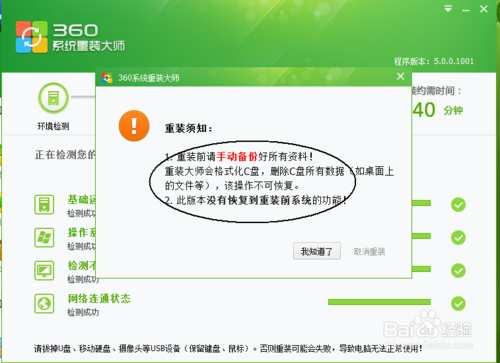The height and width of the screenshot is (363, 500).
Task: Click the monitor detection icon
Action: (44, 270)
